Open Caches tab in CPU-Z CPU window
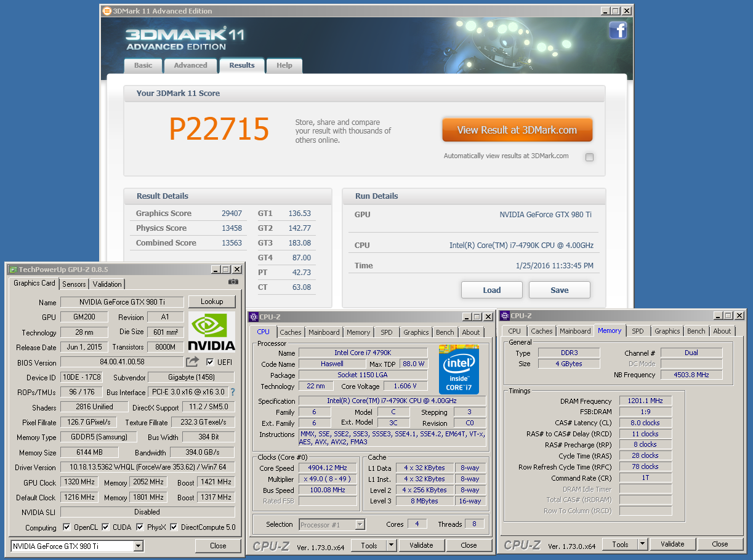This screenshot has height=560, width=753. point(291,332)
